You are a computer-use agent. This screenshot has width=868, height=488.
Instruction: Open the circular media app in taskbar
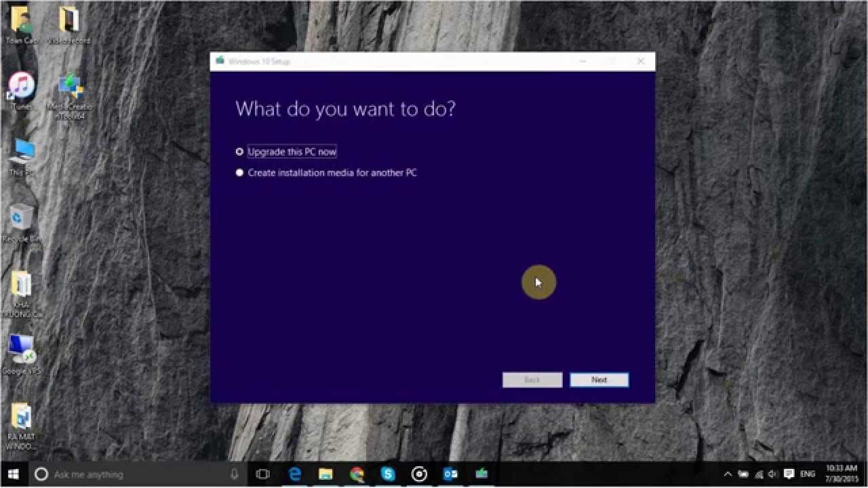[x=420, y=474]
